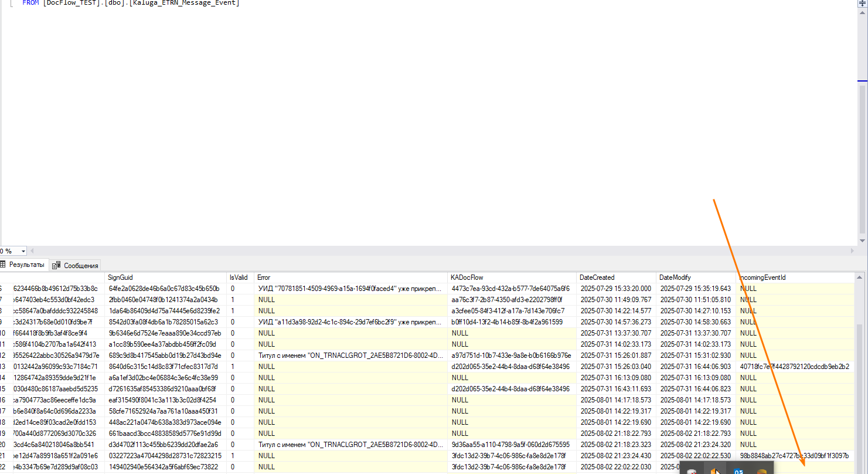Select cell a6a1ef3d02bc4e06884c3e6c4fc38e99

click(166, 378)
